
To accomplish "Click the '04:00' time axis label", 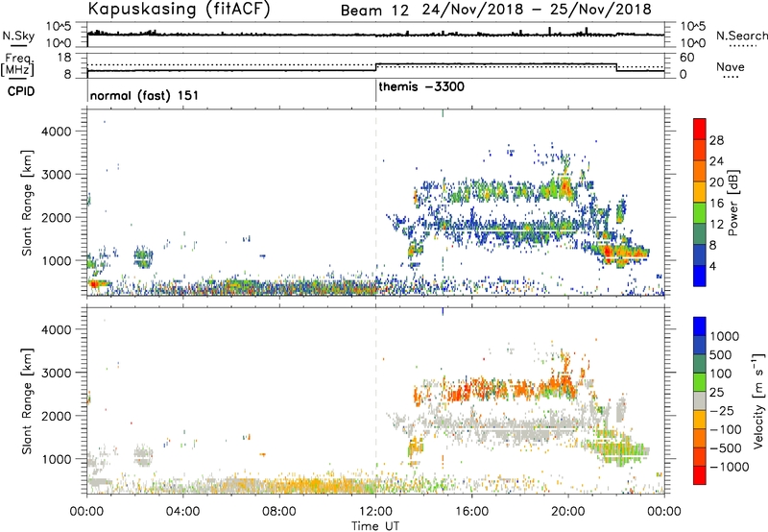I will [x=183, y=512].
